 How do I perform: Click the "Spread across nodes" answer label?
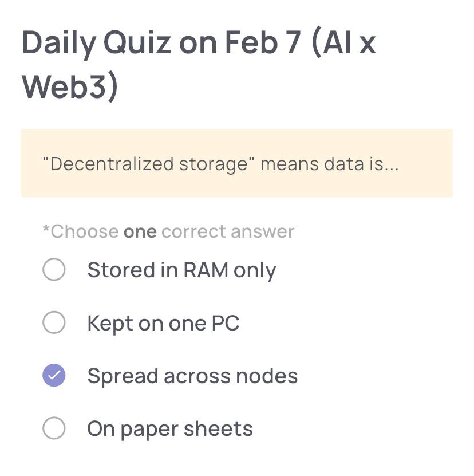[x=192, y=376]
